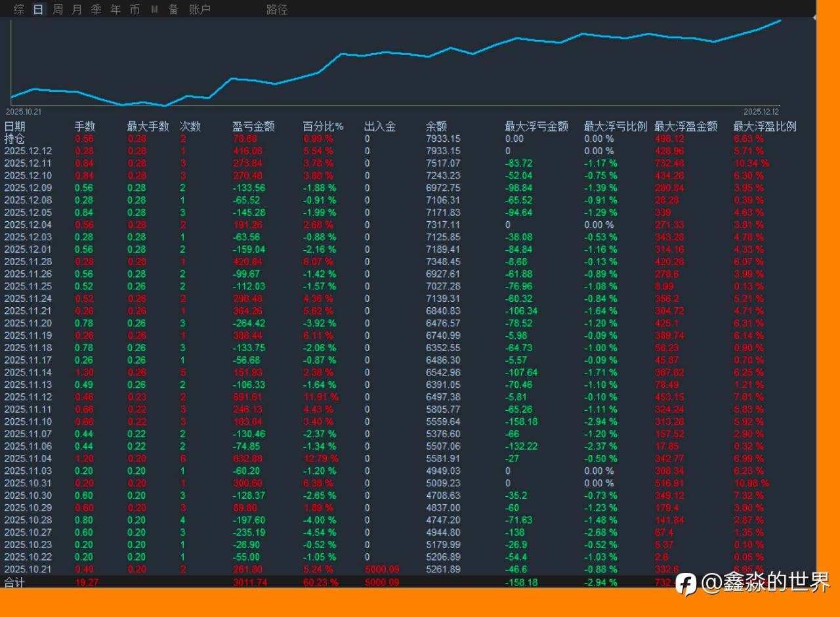Open the 币 currency tab
Viewport: 840px width, 617px height.
pos(135,9)
